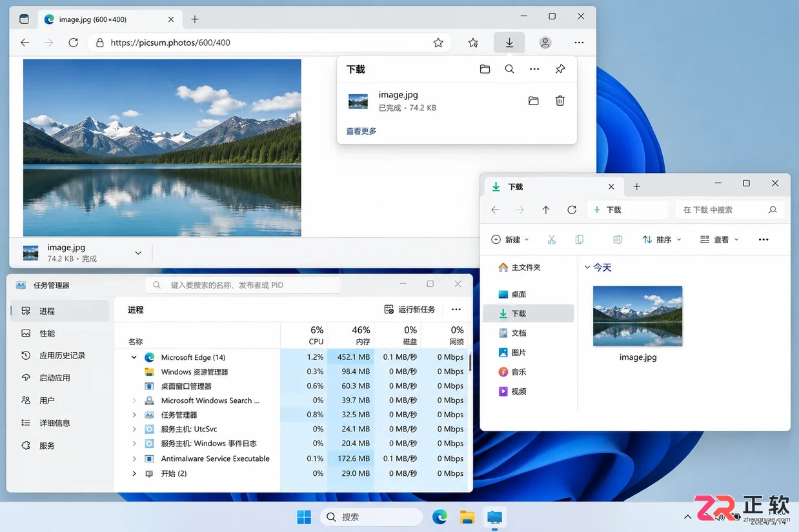Screen dimensions: 799x532
Task: Collapse the 今天 group in File Explorer
Action: tap(587, 267)
